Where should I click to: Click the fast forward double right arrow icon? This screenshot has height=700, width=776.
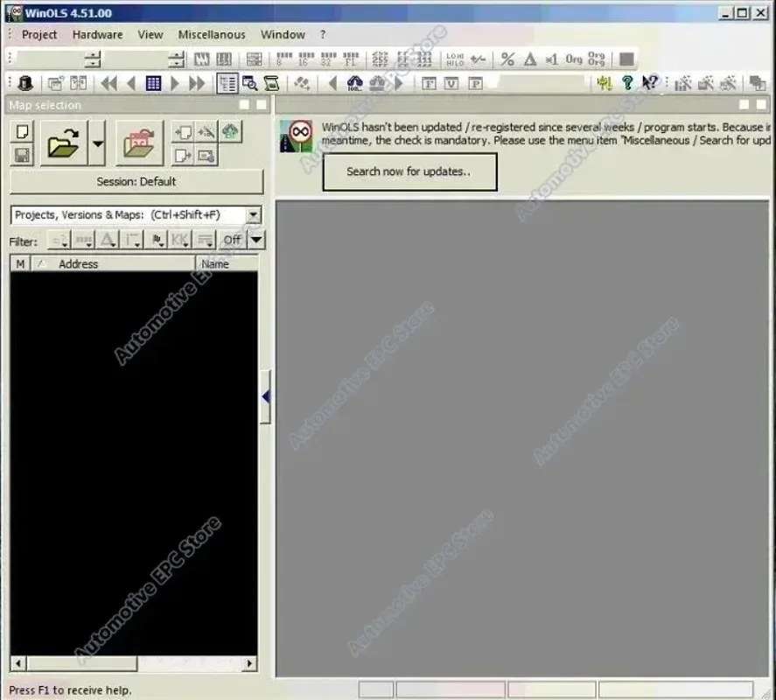coord(197,83)
